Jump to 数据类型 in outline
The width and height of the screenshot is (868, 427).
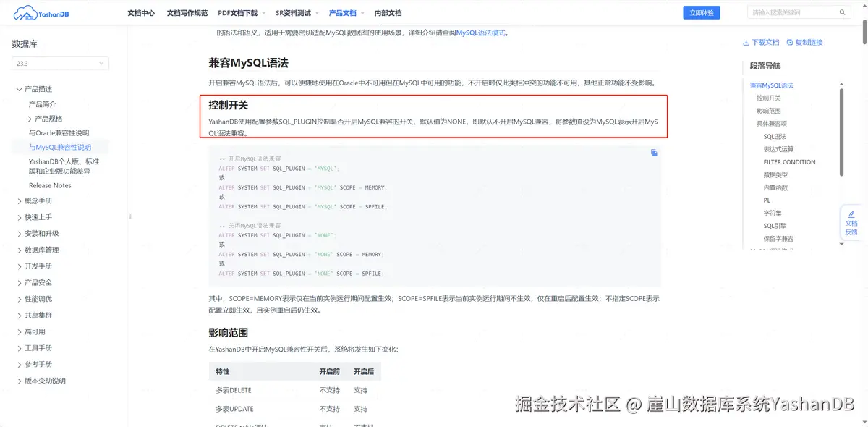click(x=775, y=174)
